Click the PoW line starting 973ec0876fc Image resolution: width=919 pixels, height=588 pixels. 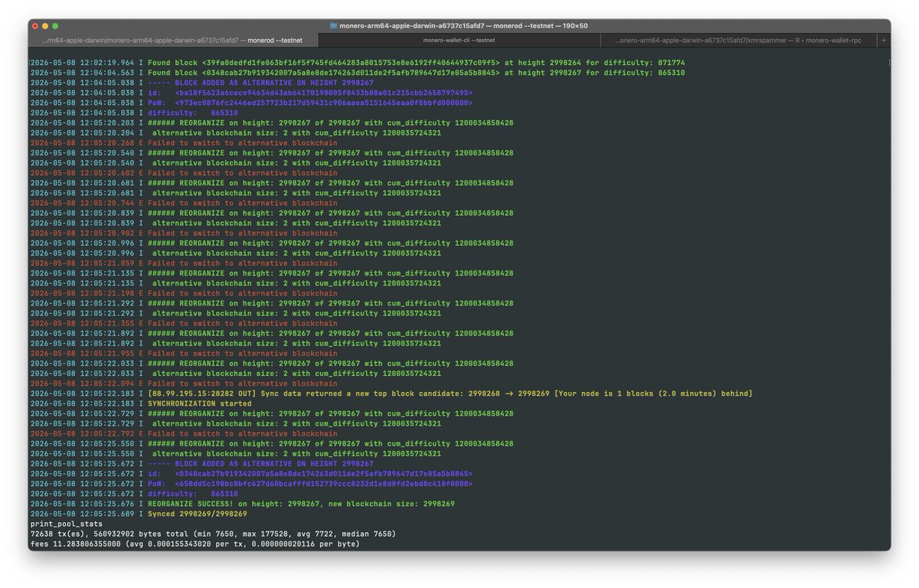(251, 103)
